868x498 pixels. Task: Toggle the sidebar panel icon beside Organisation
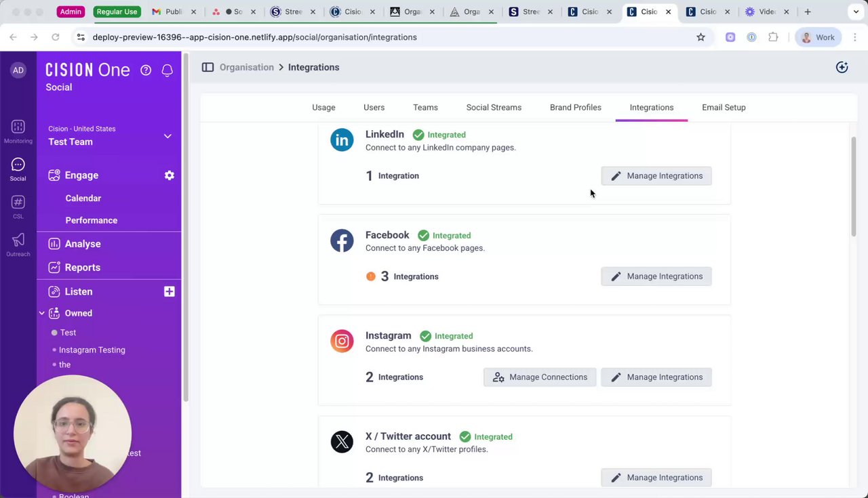(x=208, y=67)
